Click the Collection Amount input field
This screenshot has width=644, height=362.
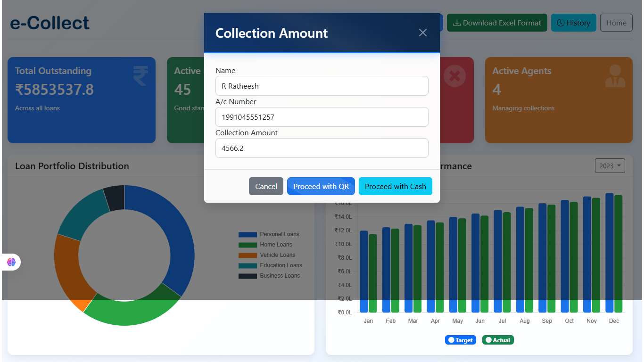322,148
